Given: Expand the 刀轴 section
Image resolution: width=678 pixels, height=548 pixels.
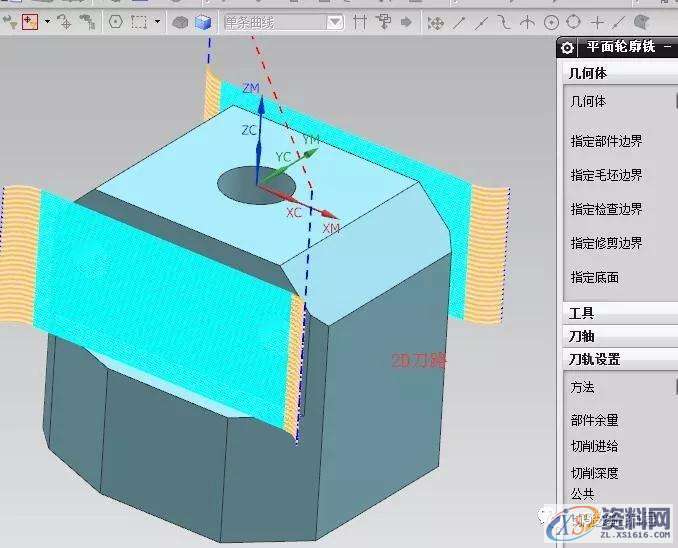Looking at the screenshot, I should 581,336.
